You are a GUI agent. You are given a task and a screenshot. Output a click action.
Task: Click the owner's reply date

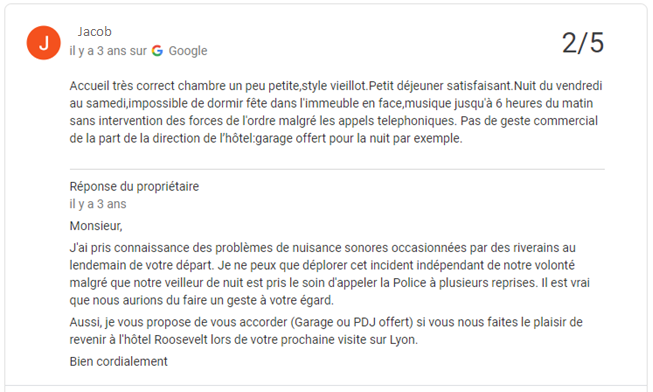(98, 204)
